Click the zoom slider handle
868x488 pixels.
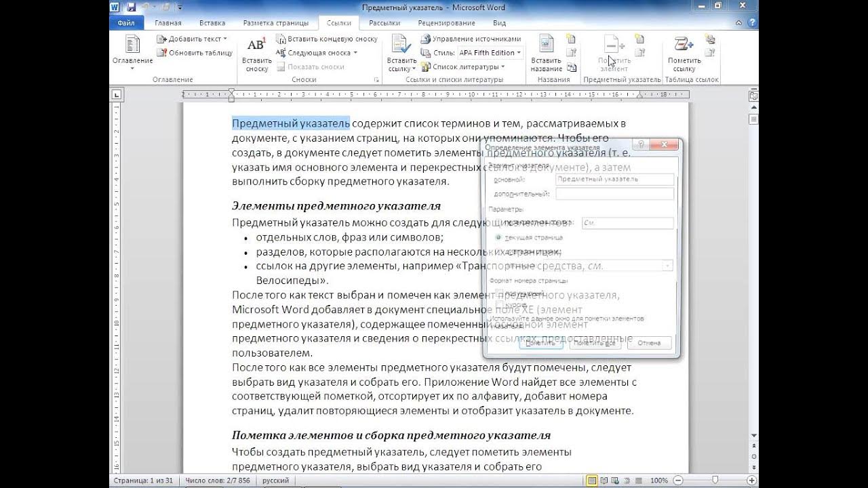715,481
